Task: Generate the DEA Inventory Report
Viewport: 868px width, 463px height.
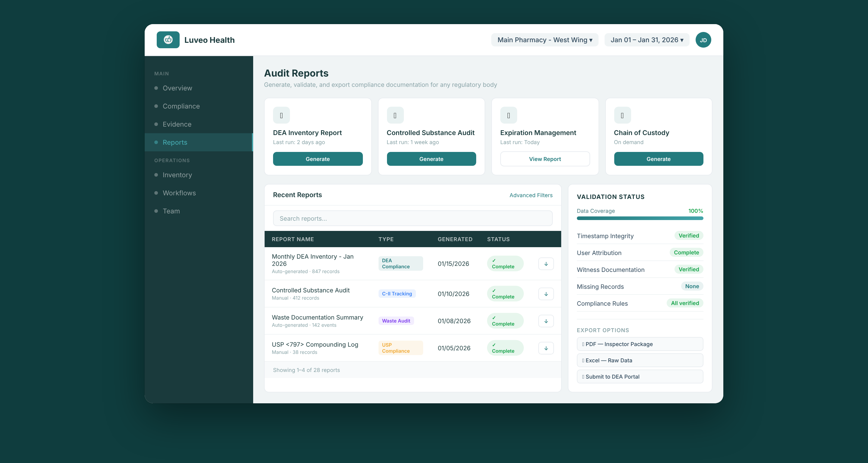Action: point(317,159)
